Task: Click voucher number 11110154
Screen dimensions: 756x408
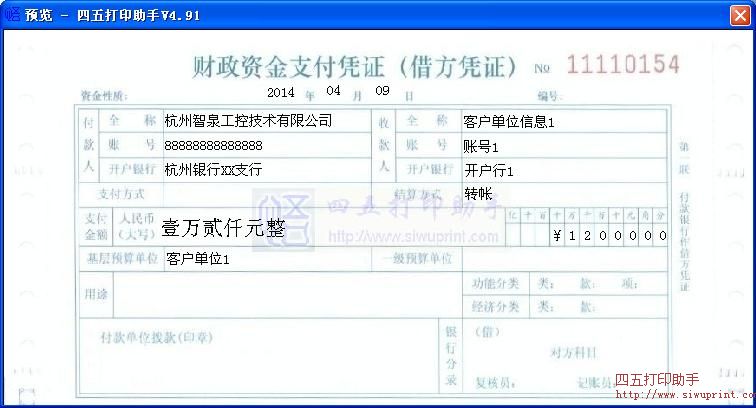Action: coord(623,65)
